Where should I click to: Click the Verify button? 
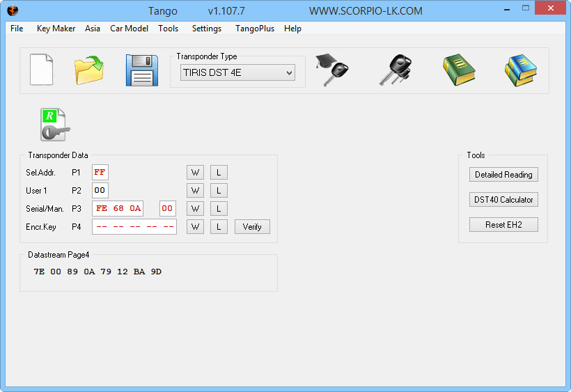tap(252, 227)
